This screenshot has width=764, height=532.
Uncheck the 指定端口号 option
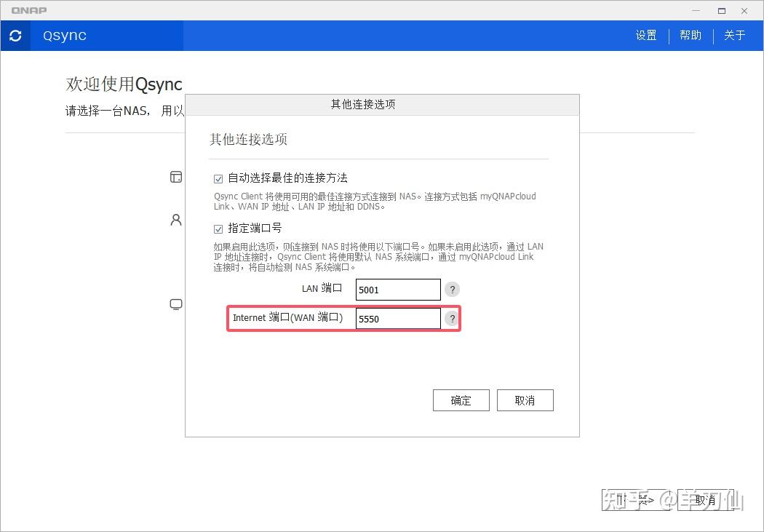click(218, 229)
